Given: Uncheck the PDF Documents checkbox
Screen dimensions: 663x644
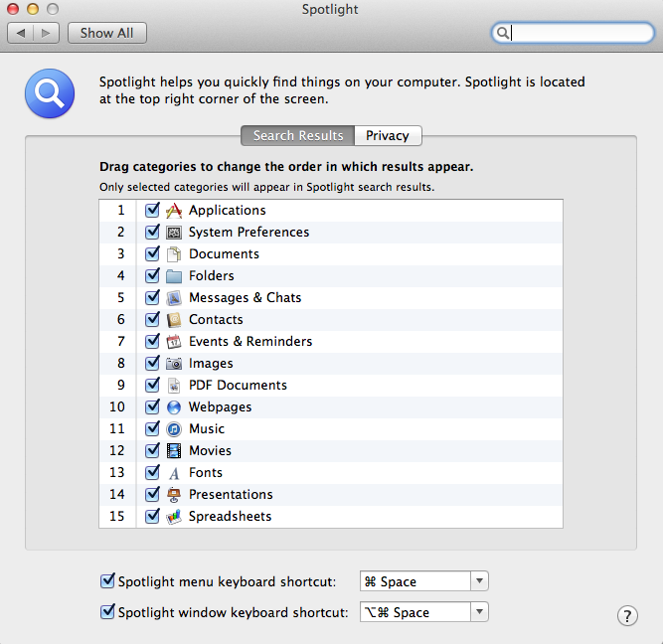Looking at the screenshot, I should (x=152, y=385).
